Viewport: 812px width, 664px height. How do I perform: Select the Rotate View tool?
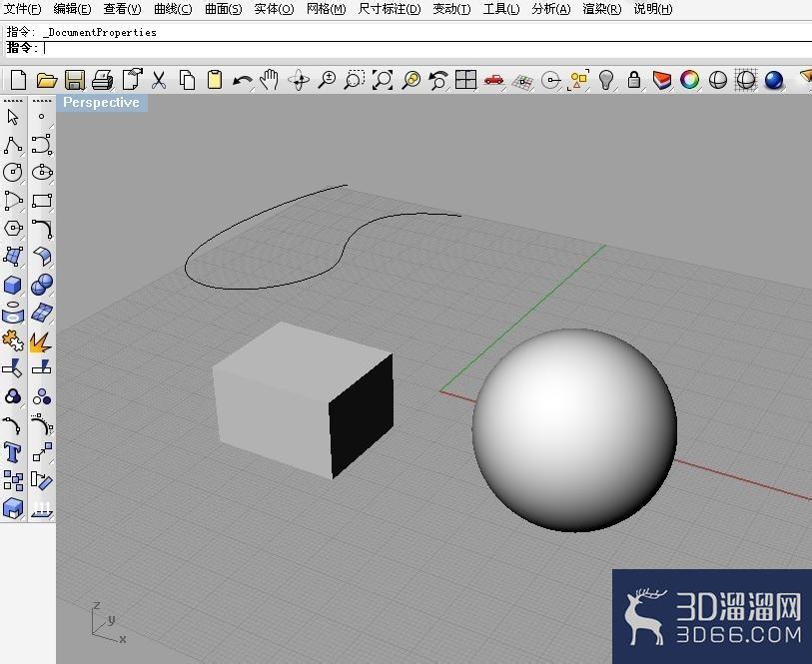point(299,80)
